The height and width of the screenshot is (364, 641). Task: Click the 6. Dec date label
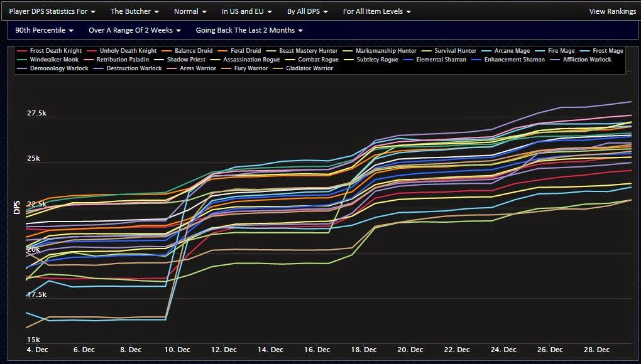(84, 350)
